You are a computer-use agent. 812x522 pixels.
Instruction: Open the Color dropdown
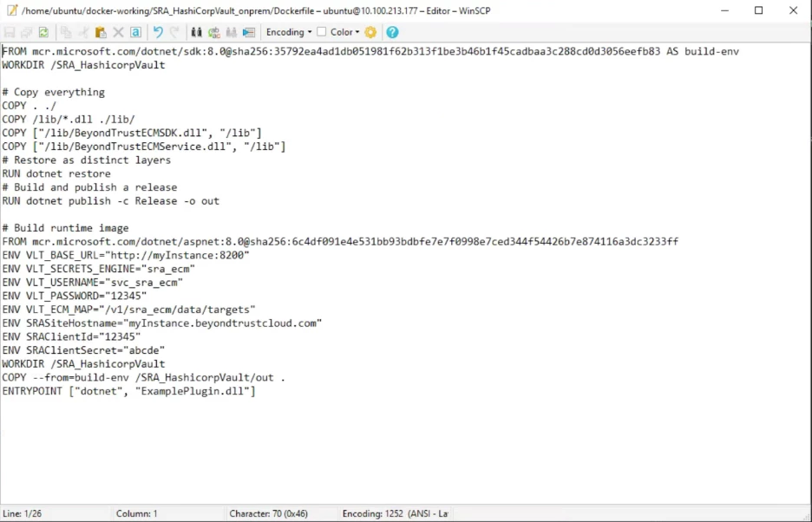(345, 32)
